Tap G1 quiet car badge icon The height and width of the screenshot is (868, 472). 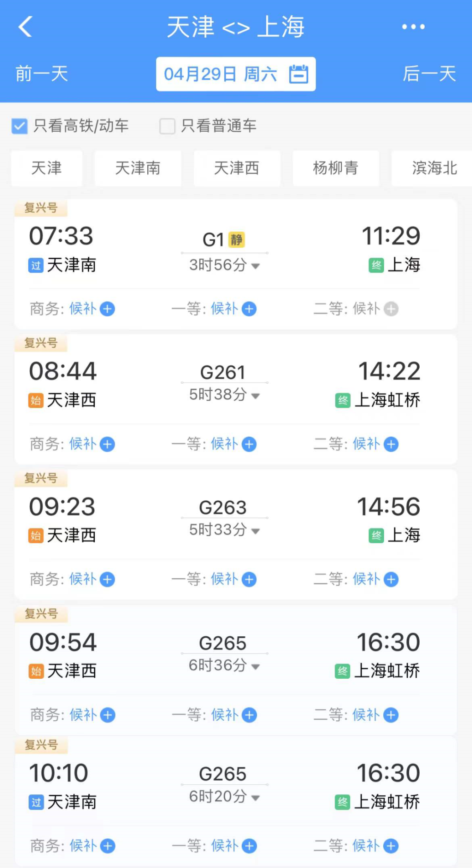[236, 240]
